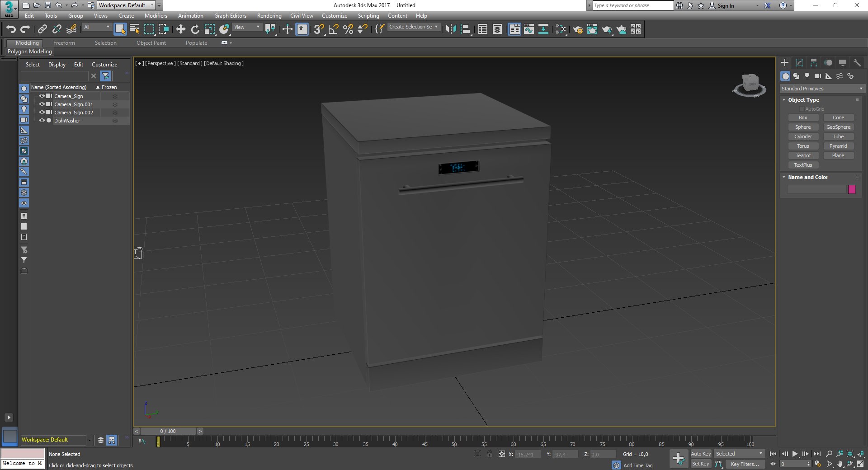Click the pink object color swatch
The image size is (868, 470).
click(852, 189)
